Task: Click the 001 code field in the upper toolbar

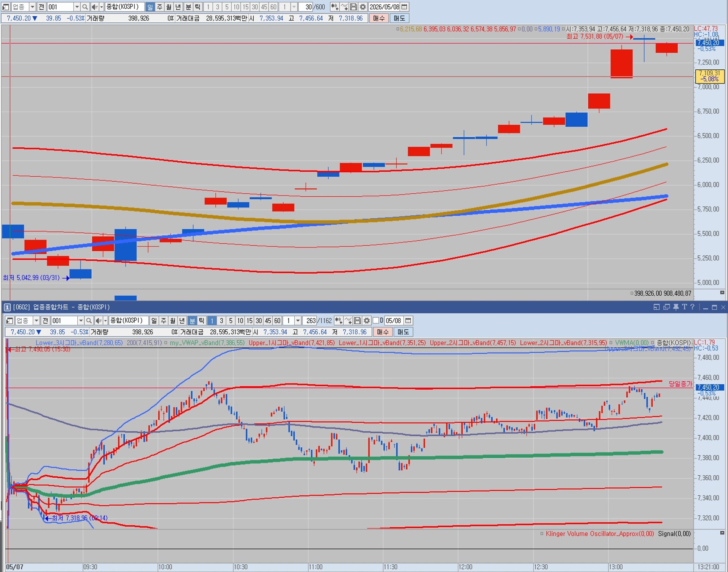Action: pos(60,7)
